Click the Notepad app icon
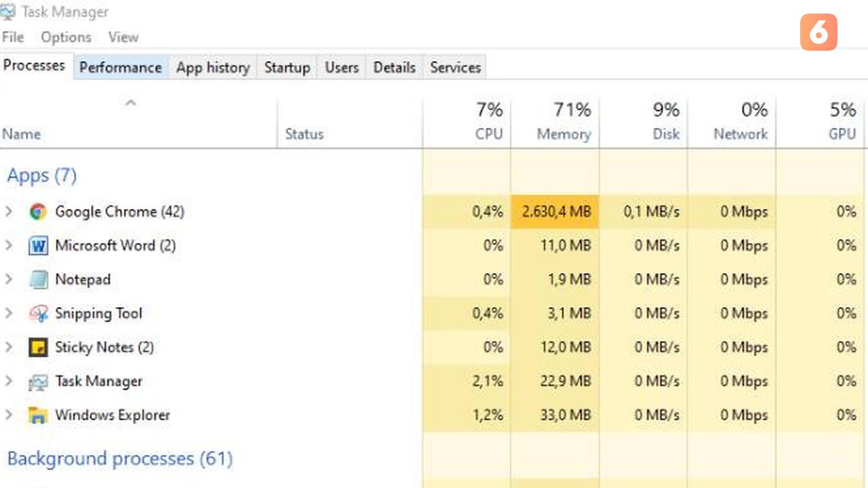 (38, 279)
